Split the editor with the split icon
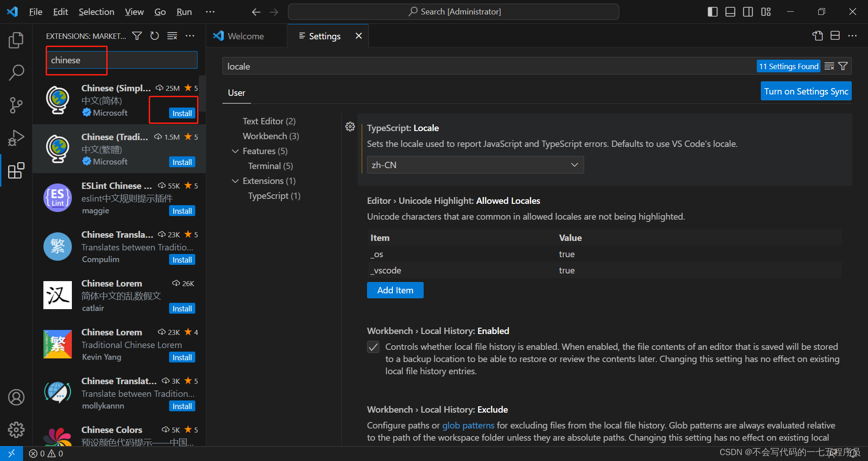868x461 pixels. [835, 36]
